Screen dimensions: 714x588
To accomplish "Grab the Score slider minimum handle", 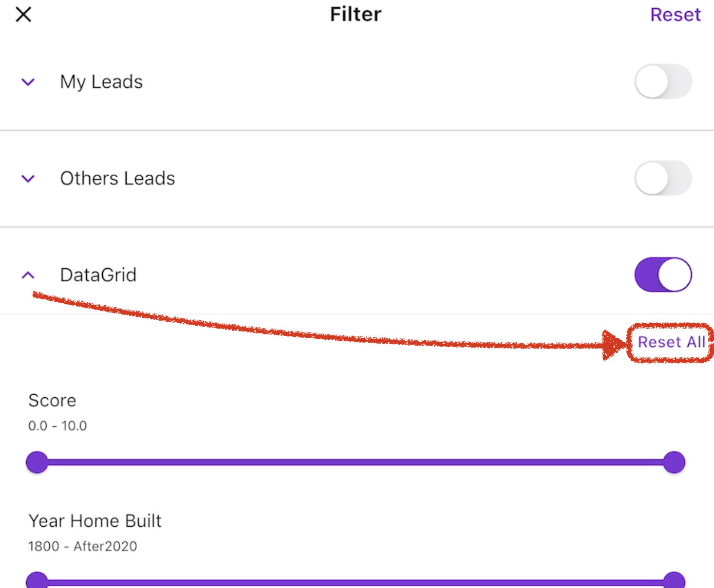I will pyautogui.click(x=37, y=462).
